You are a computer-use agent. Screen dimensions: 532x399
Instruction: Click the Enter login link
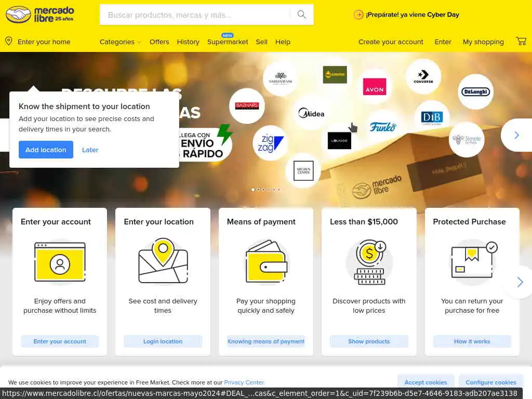(443, 42)
